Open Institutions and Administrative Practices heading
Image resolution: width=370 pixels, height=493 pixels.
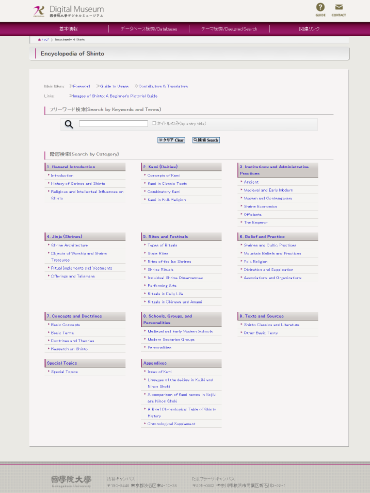point(274,170)
